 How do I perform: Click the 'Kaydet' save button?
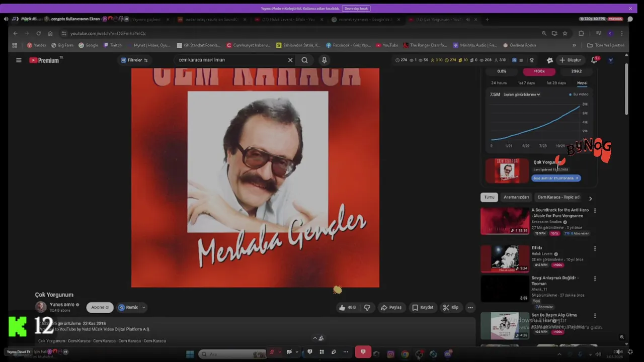[423, 307]
